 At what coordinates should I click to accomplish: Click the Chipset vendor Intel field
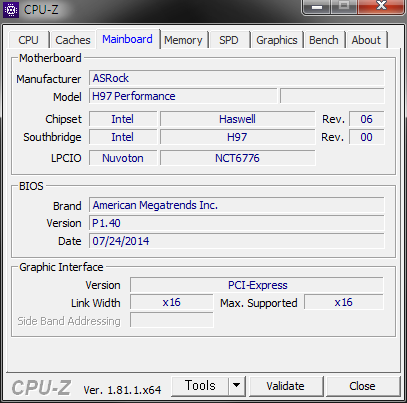click(x=123, y=119)
